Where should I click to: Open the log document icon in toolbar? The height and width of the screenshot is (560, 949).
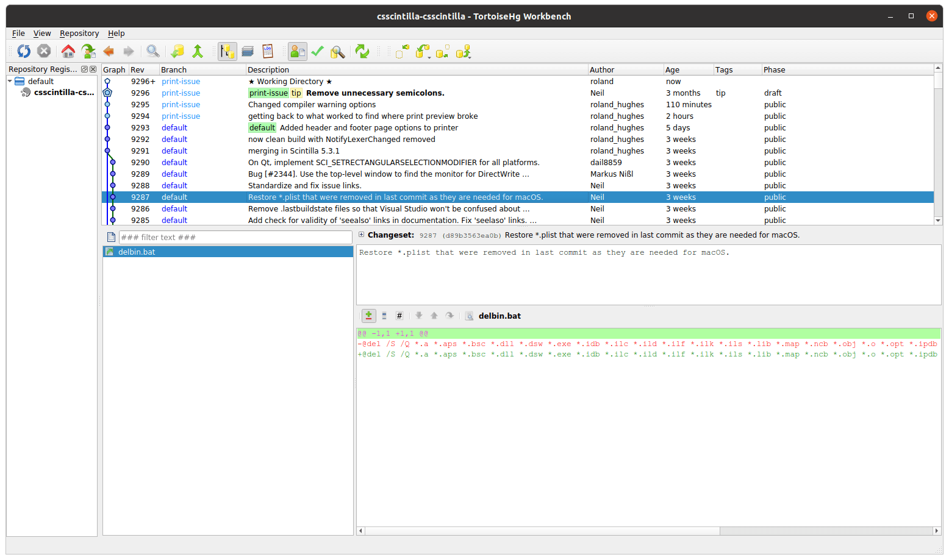tap(267, 52)
